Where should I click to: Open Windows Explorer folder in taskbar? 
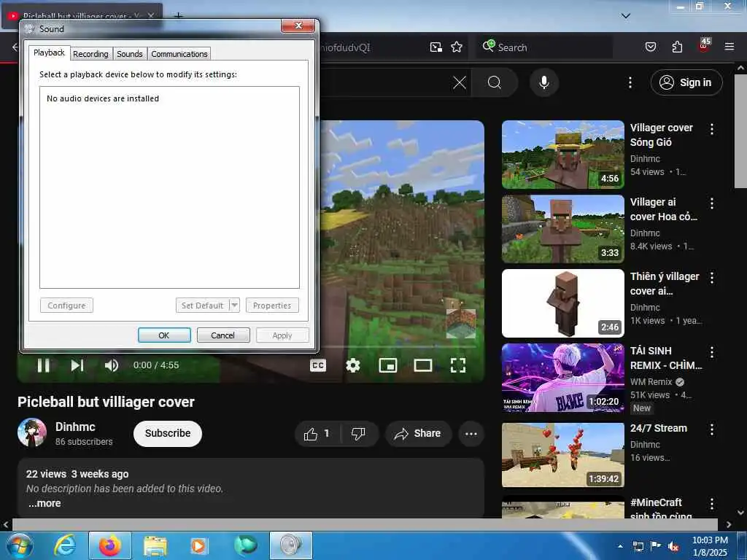coord(155,545)
